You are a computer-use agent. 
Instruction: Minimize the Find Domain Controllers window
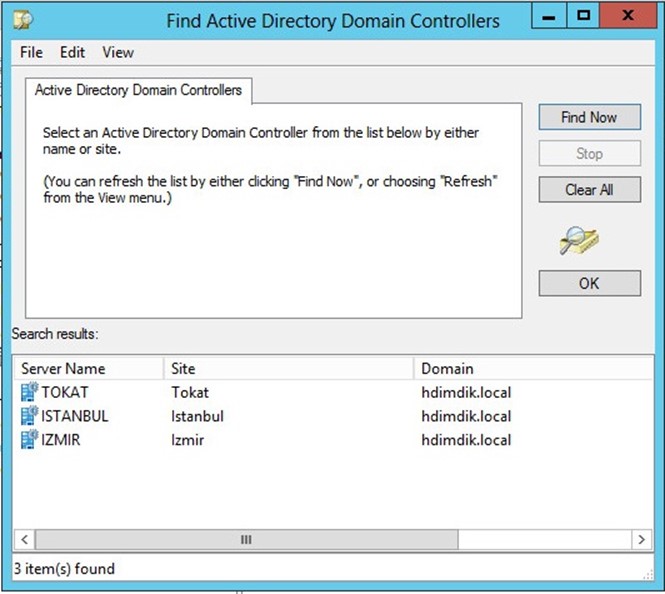point(549,17)
